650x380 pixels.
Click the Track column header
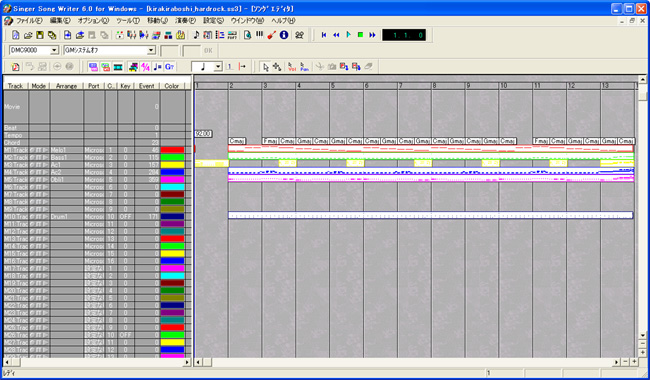[x=15, y=86]
